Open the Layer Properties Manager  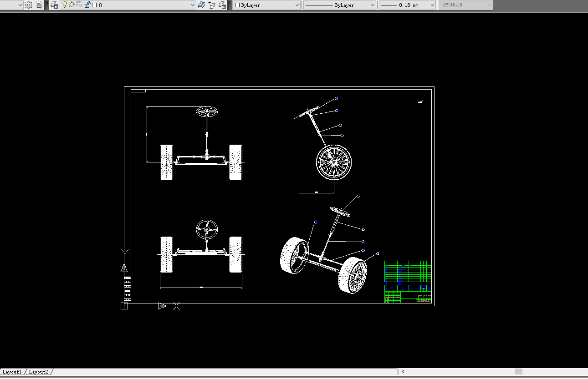pyautogui.click(x=54, y=5)
